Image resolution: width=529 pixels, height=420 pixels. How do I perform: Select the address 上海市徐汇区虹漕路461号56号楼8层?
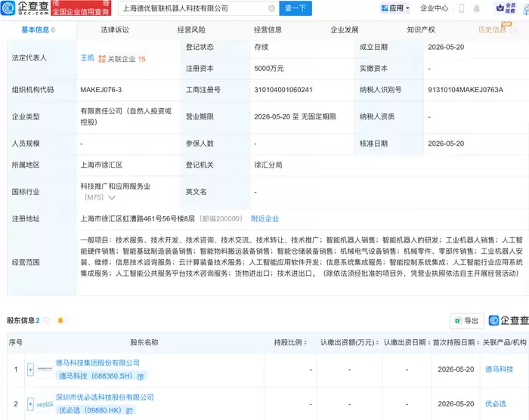pos(138,219)
